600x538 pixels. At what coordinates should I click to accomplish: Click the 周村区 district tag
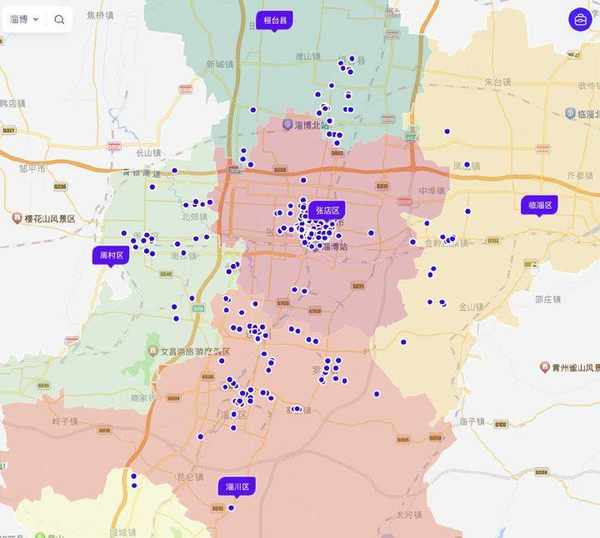111,256
